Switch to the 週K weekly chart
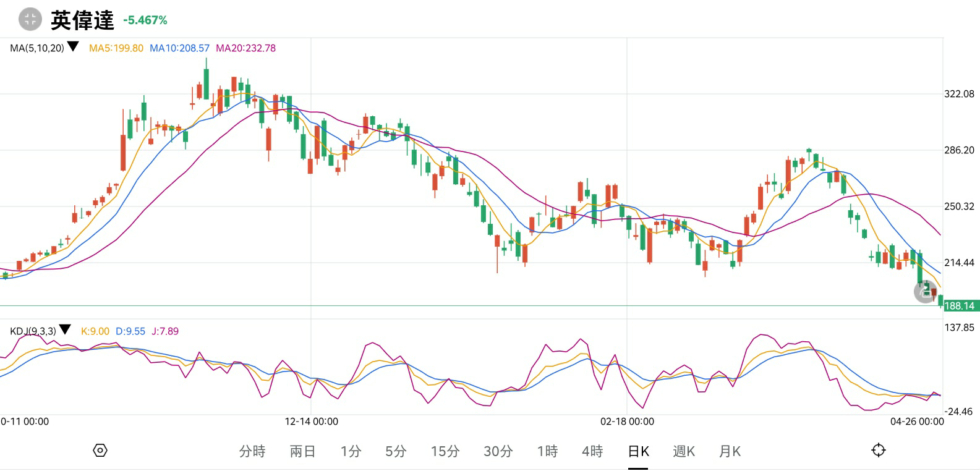This screenshot has height=471, width=980. pos(684,452)
